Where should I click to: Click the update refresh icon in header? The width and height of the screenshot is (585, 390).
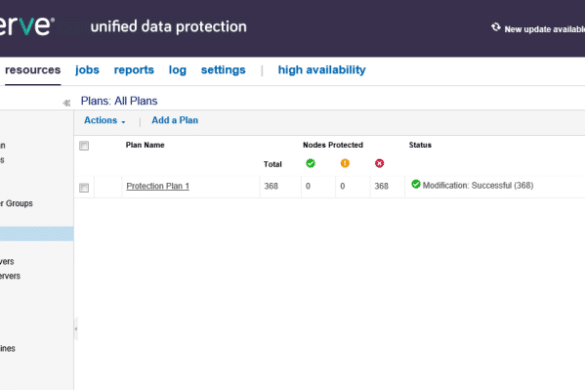click(x=495, y=27)
